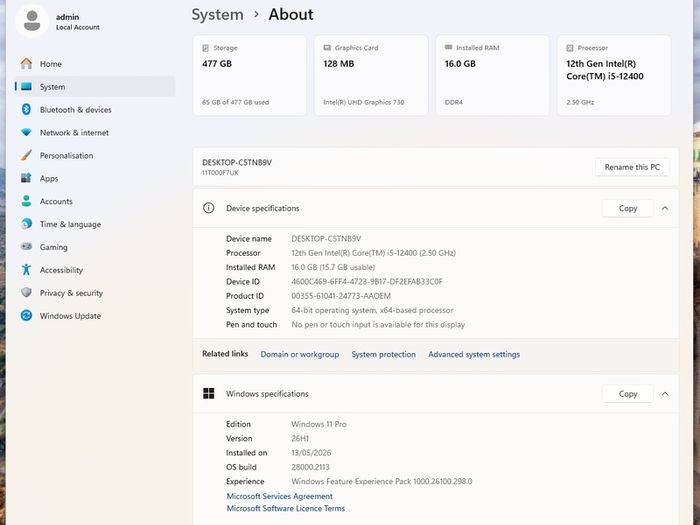The image size is (700, 525).
Task: Click the Accounts person icon
Action: (26, 201)
